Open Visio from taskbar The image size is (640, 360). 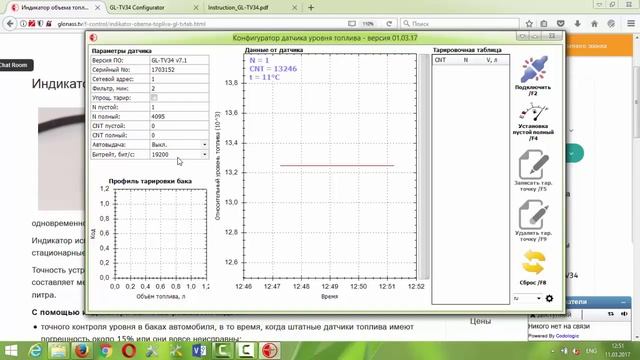tap(199, 351)
